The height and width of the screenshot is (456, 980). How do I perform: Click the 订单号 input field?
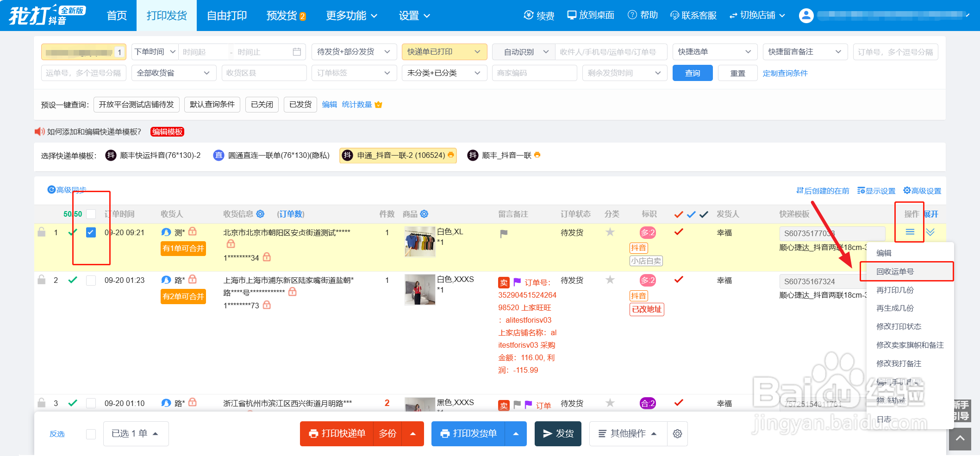click(x=895, y=52)
